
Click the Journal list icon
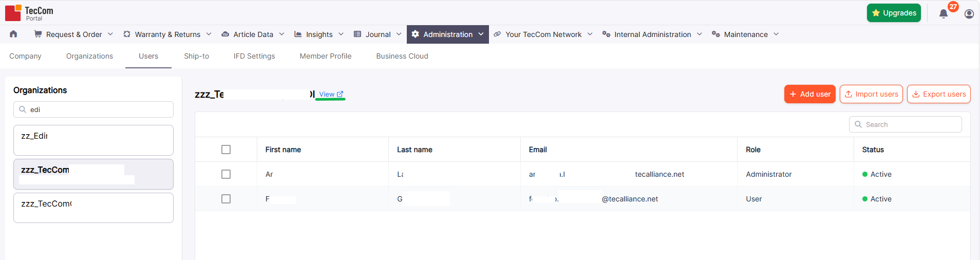[x=357, y=34]
